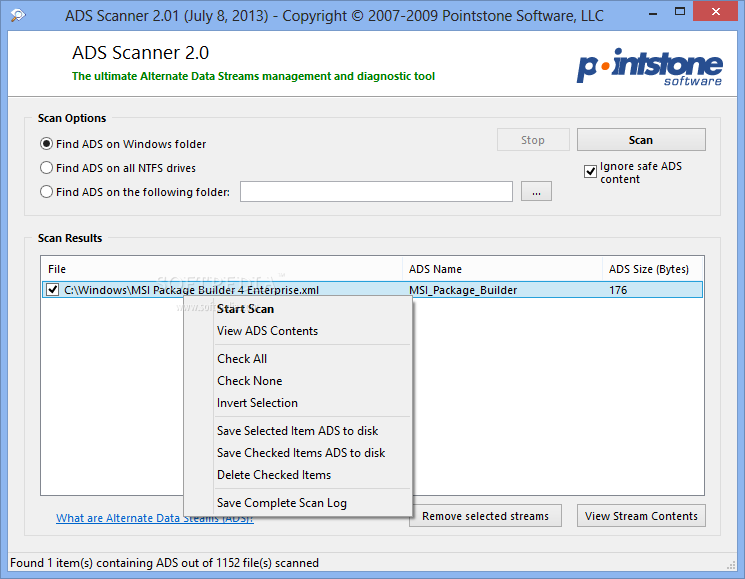The image size is (745, 579).
Task: Click the ADS Name column header
Action: [x=502, y=269]
